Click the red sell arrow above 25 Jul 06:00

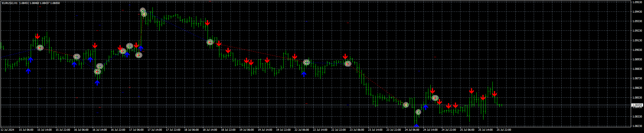tap(471, 91)
